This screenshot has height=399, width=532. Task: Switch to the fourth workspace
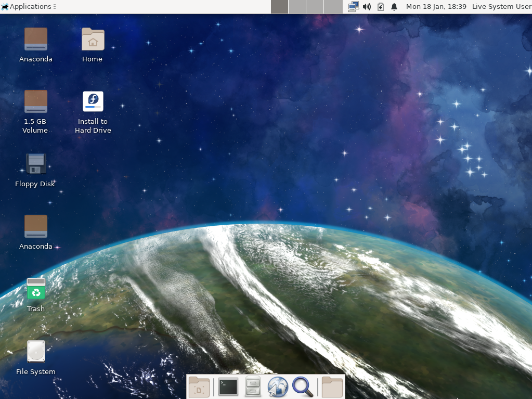pyautogui.click(x=333, y=7)
